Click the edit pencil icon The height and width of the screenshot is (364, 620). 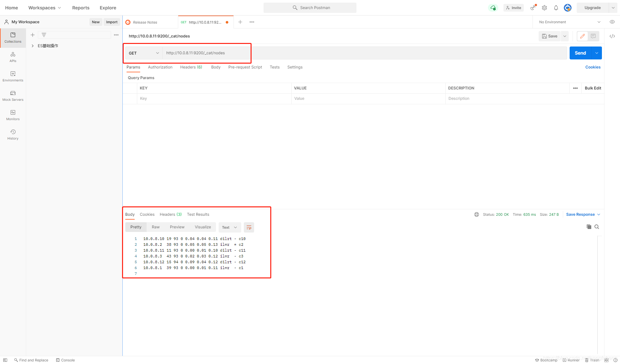[583, 36]
